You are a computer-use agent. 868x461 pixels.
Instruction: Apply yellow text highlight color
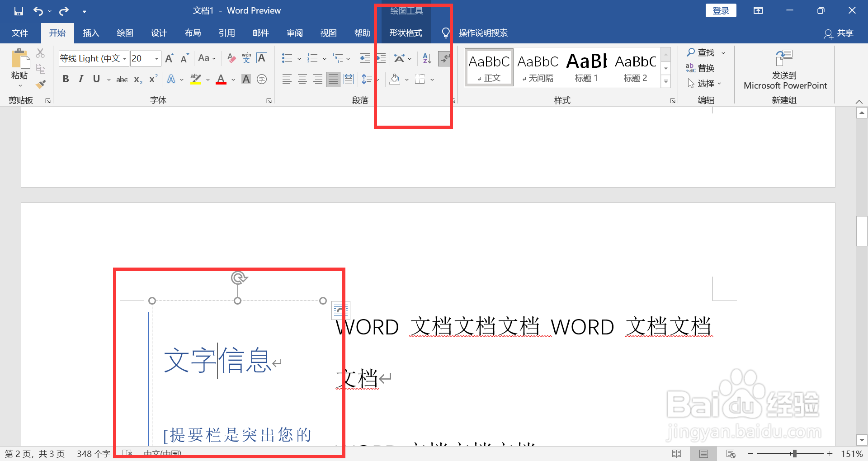(196, 80)
